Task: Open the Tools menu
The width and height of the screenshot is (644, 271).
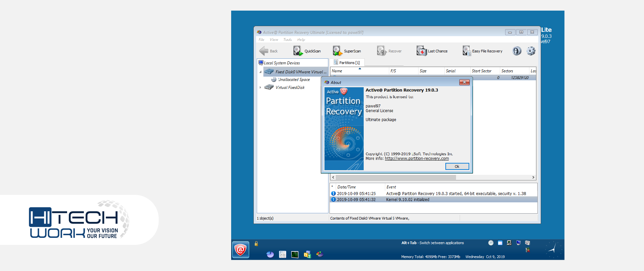Action: click(x=288, y=39)
